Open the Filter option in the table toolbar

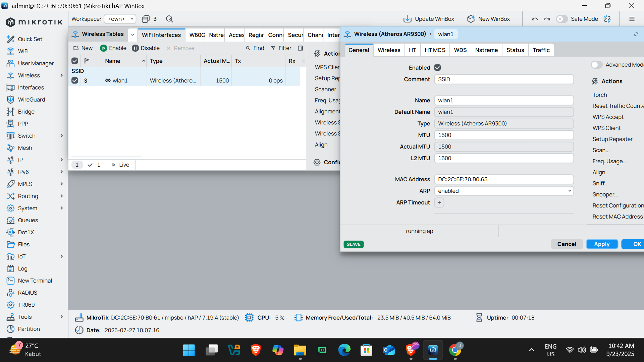coord(281,48)
